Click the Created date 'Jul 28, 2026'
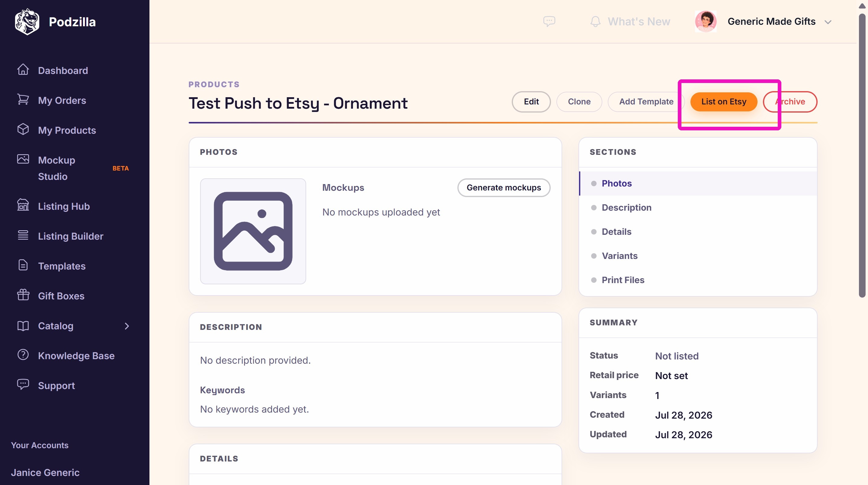This screenshot has height=485, width=868. 684,415
